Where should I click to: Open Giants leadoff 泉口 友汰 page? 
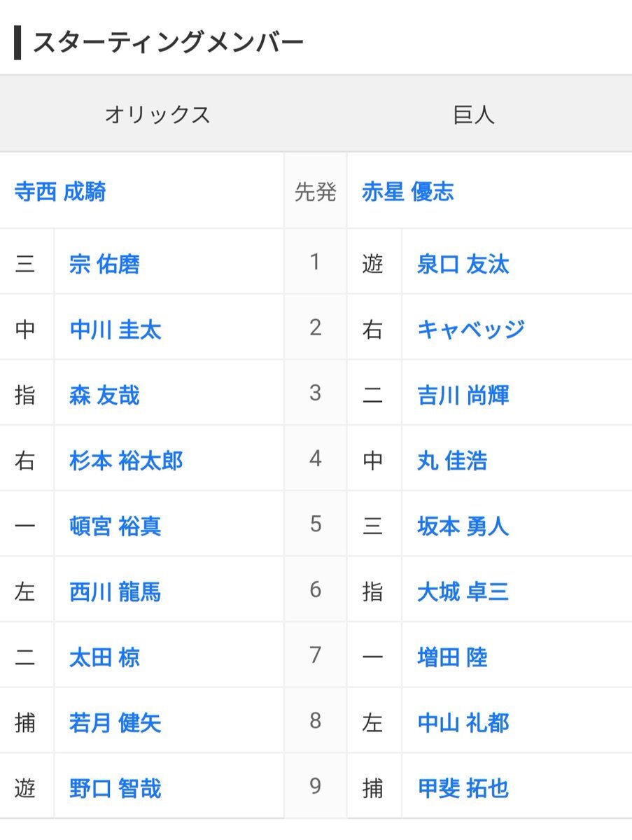pyautogui.click(x=463, y=264)
